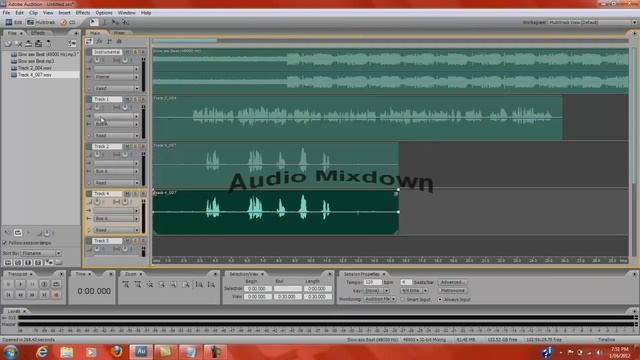640x360 pixels.
Task: Open the Effects menu
Action: [83, 13]
